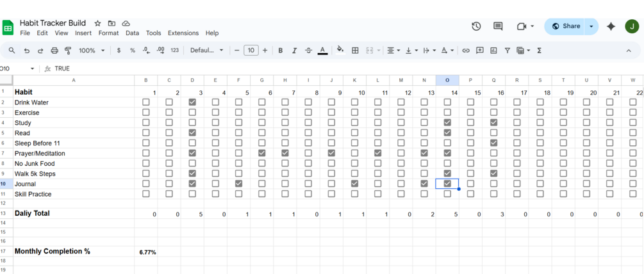Uncheck Drink Water on day 3
Screen dimensions: 644x274
[x=192, y=102]
